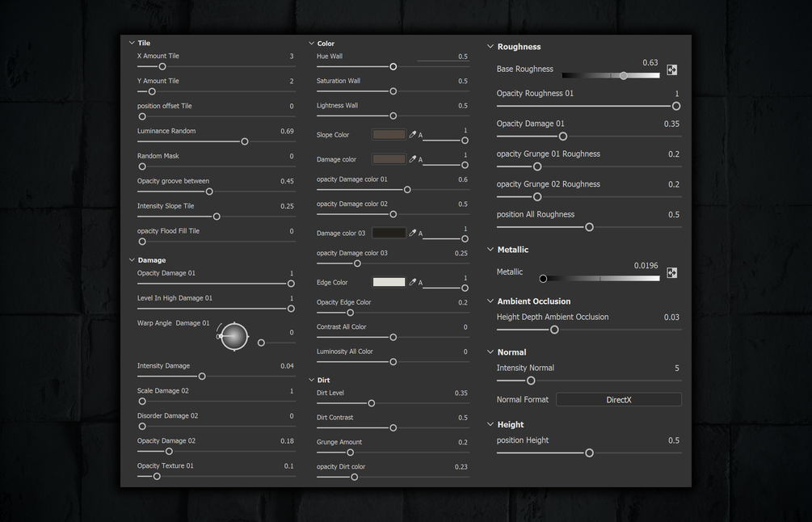
Task: Click the Dirt Level slider handle
Action: tap(372, 403)
